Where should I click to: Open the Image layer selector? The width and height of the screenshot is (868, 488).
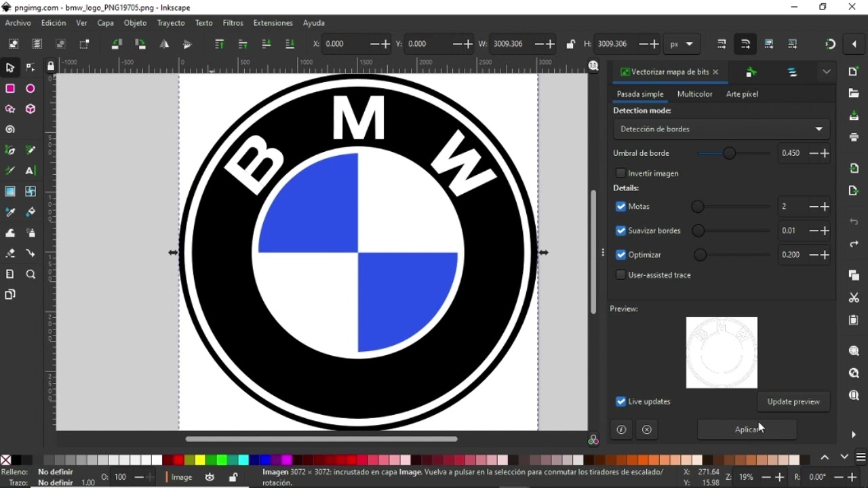(x=182, y=477)
